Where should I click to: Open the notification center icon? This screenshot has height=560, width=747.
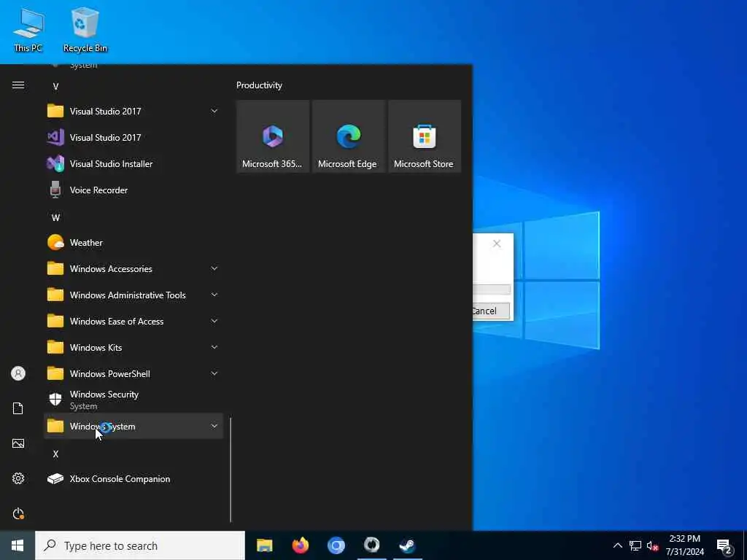[724, 546]
